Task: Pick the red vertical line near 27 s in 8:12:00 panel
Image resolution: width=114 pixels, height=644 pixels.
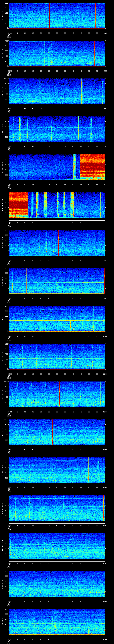Action: point(52,432)
